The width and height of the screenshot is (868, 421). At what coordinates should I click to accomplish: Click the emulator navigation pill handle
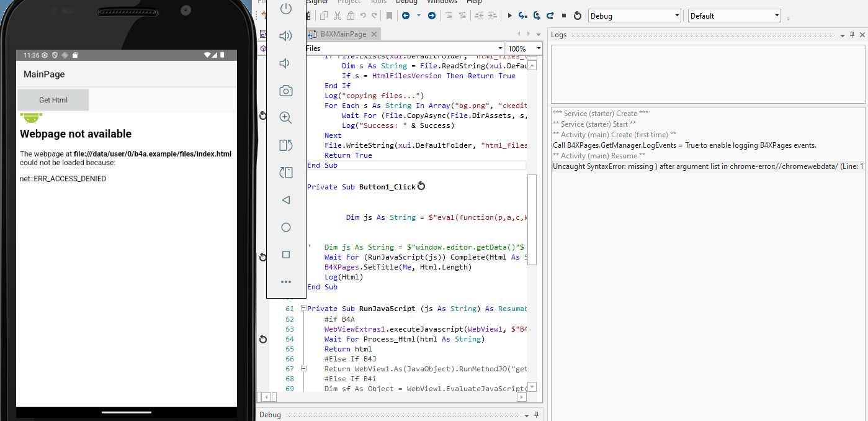point(127,412)
